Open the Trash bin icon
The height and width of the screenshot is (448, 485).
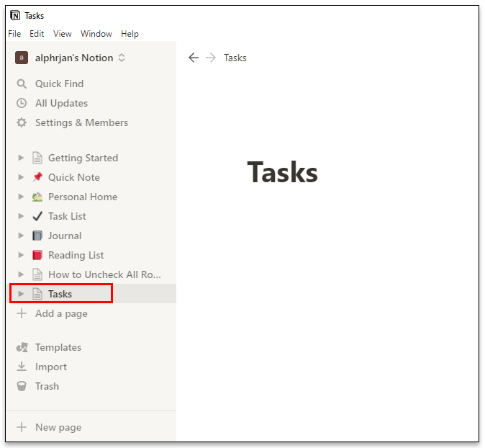tap(22, 386)
